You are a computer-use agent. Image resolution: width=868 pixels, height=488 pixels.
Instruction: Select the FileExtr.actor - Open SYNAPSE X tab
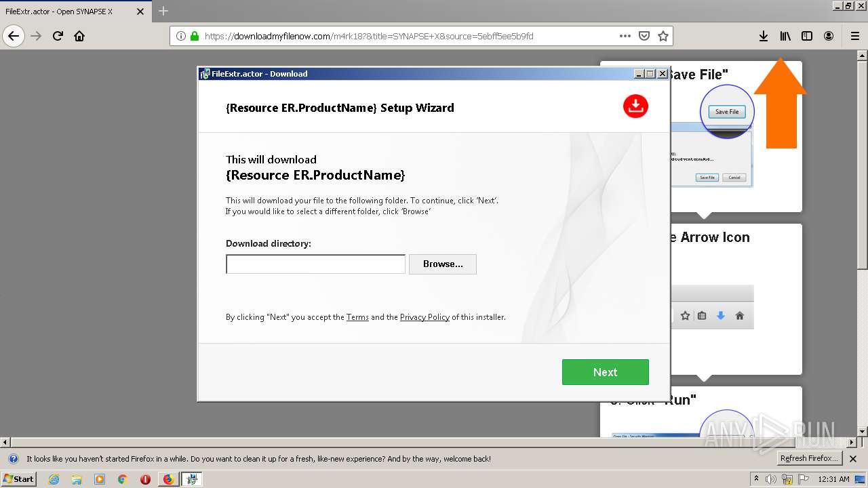point(75,12)
